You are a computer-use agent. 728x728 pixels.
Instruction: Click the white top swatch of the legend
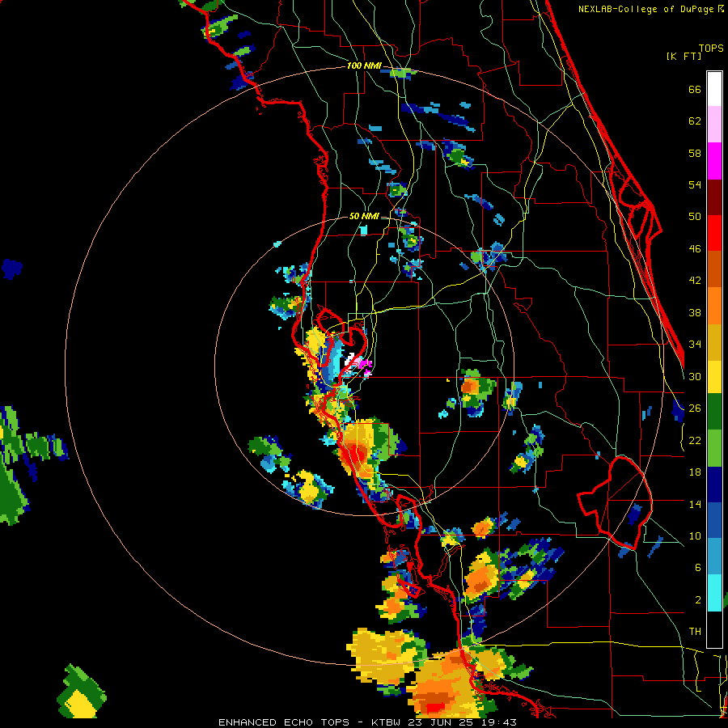click(x=714, y=89)
